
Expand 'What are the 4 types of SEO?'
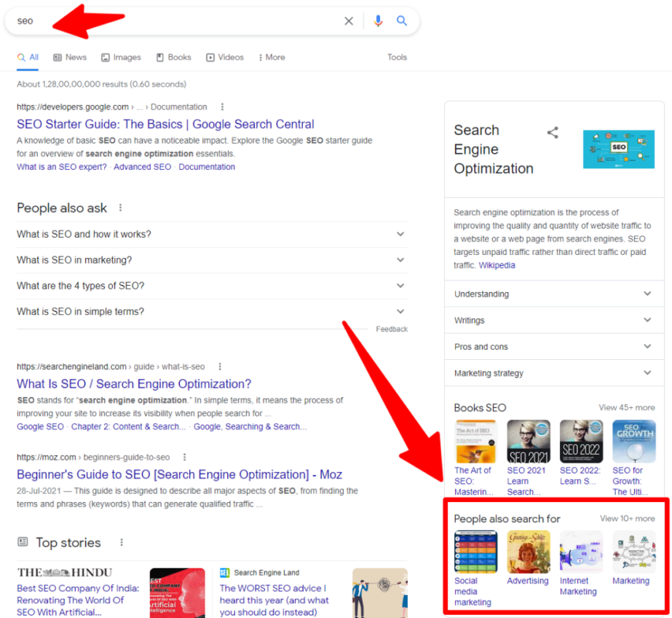(212, 286)
